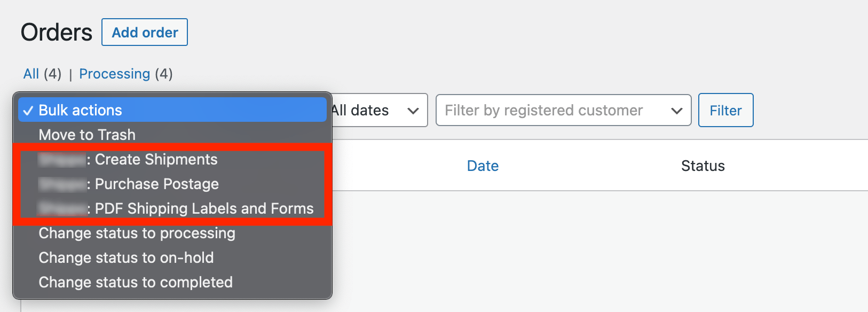
Task: Keep the highlighted Bulk actions option
Action: point(80,110)
